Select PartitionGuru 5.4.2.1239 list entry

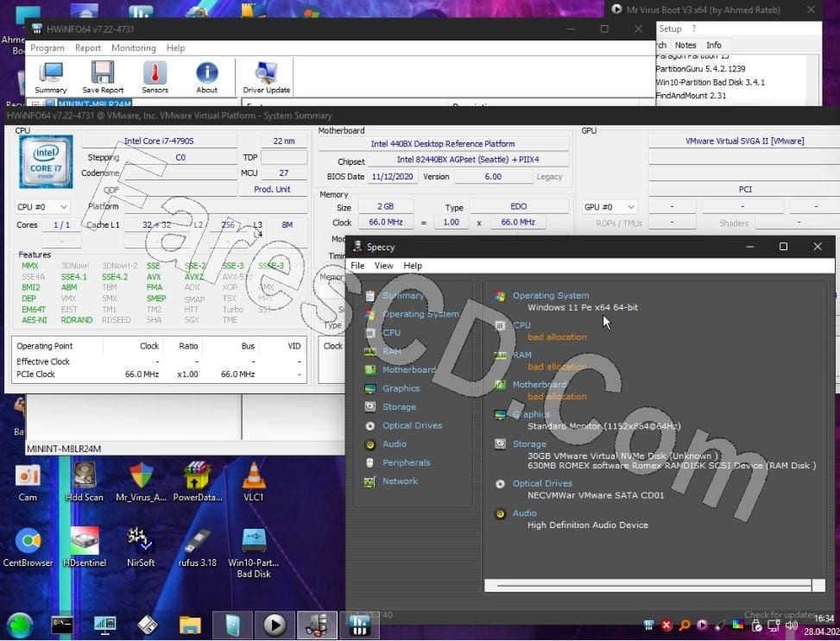[x=700, y=69]
